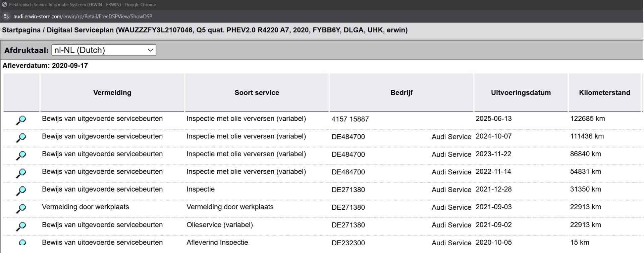Click the Bedrijf column header
The image size is (644, 253).
pyautogui.click(x=401, y=93)
